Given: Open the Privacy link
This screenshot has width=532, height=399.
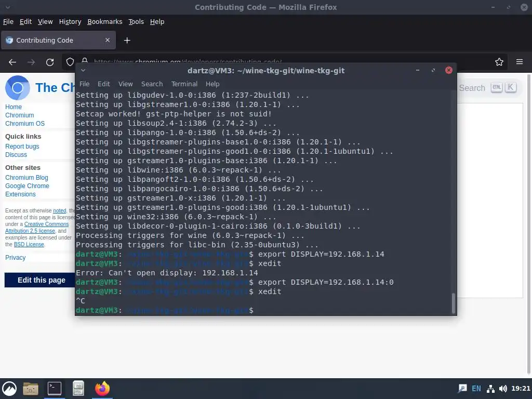Looking at the screenshot, I should click(15, 258).
